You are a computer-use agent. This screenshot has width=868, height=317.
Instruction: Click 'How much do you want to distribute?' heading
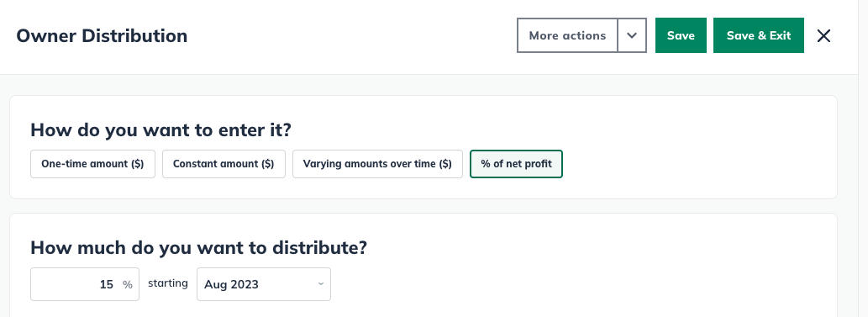point(199,247)
